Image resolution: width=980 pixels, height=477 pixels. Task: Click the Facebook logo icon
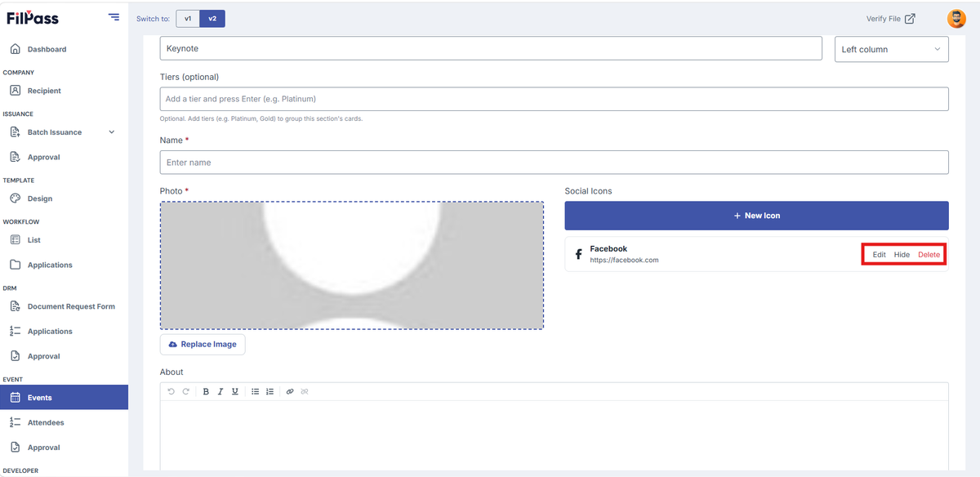point(578,255)
